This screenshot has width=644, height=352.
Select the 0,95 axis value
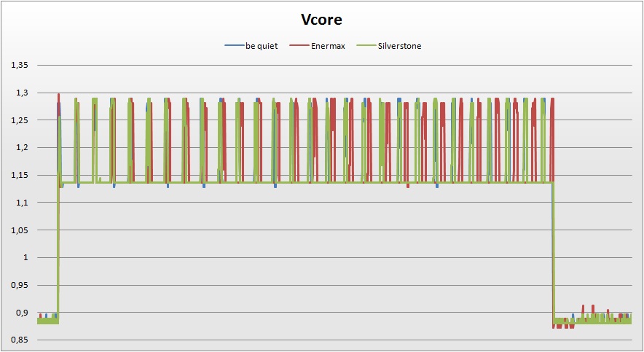(x=20, y=285)
